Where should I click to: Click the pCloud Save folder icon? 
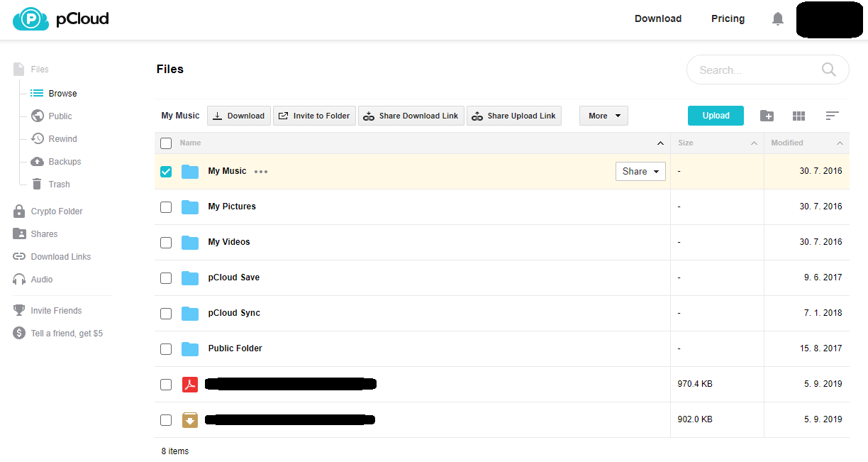(190, 278)
